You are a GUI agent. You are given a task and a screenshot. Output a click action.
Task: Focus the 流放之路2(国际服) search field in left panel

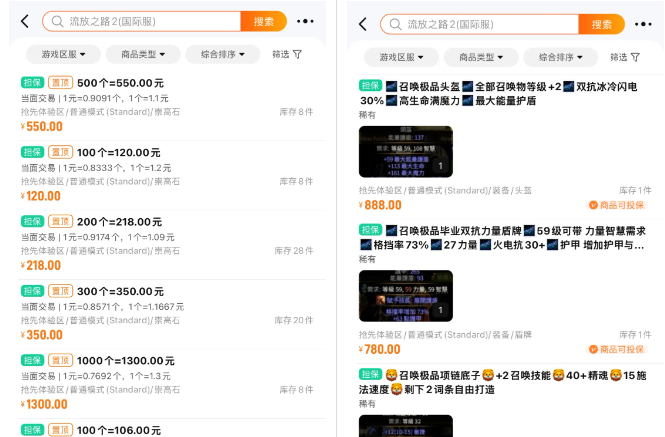click(142, 21)
